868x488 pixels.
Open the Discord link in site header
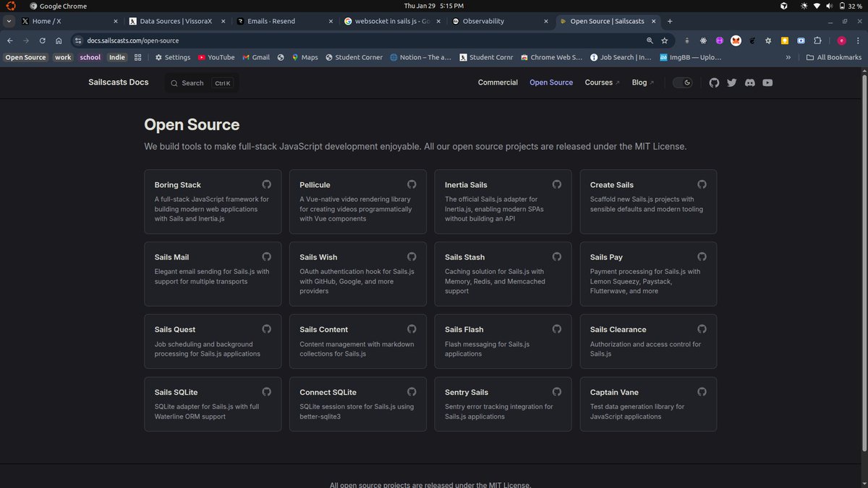point(750,82)
